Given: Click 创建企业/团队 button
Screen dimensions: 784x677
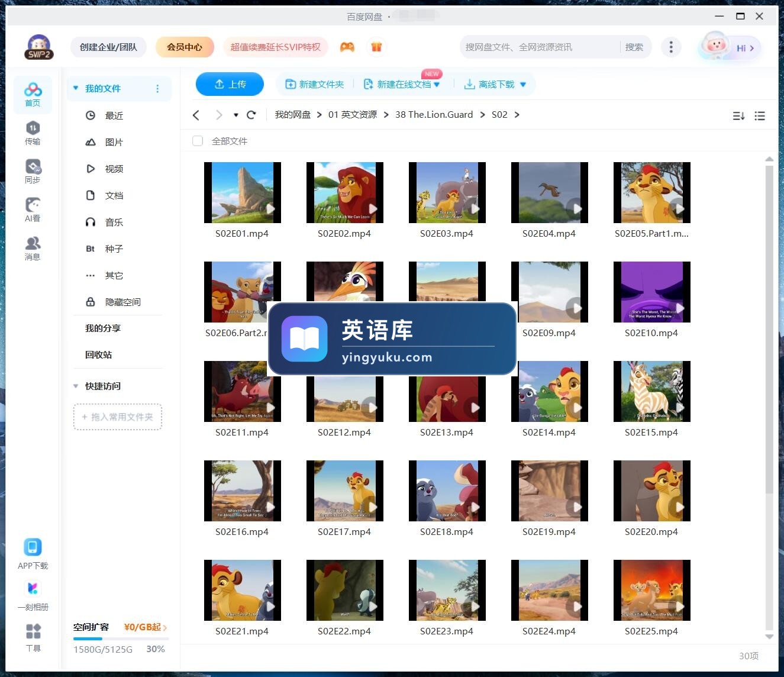Looking at the screenshot, I should [x=108, y=47].
